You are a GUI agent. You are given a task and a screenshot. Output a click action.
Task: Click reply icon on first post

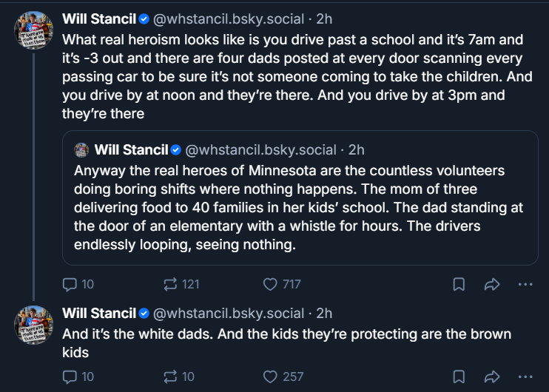click(70, 284)
